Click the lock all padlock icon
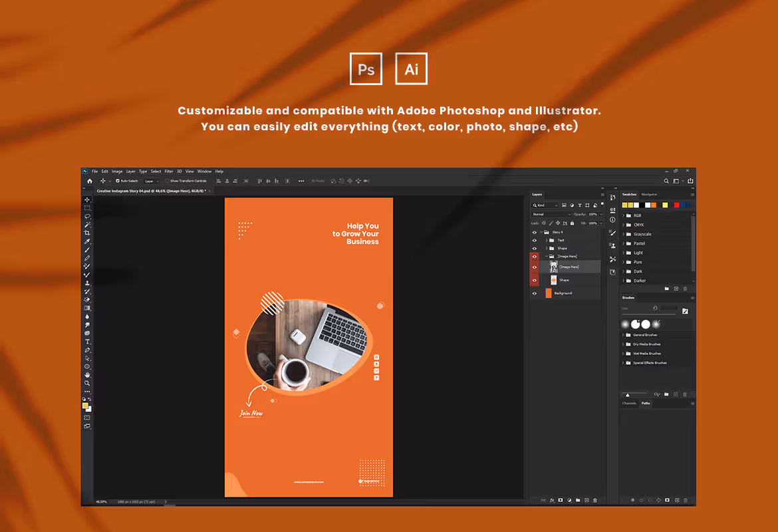Image resolution: width=778 pixels, height=532 pixels. 572,223
